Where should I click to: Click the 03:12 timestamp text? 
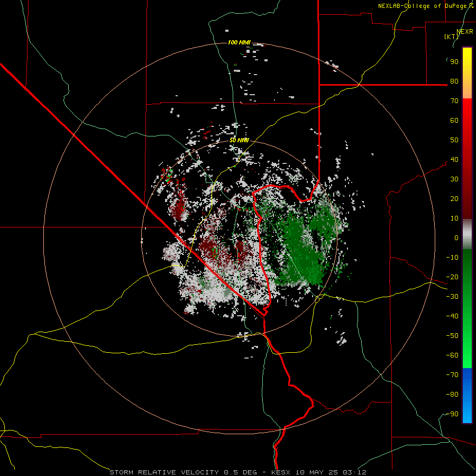[354, 472]
